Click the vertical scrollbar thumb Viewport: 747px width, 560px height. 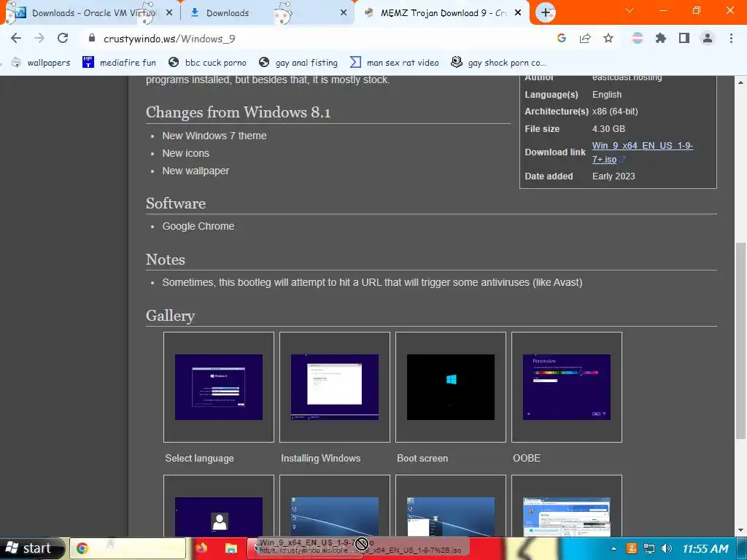741,341
